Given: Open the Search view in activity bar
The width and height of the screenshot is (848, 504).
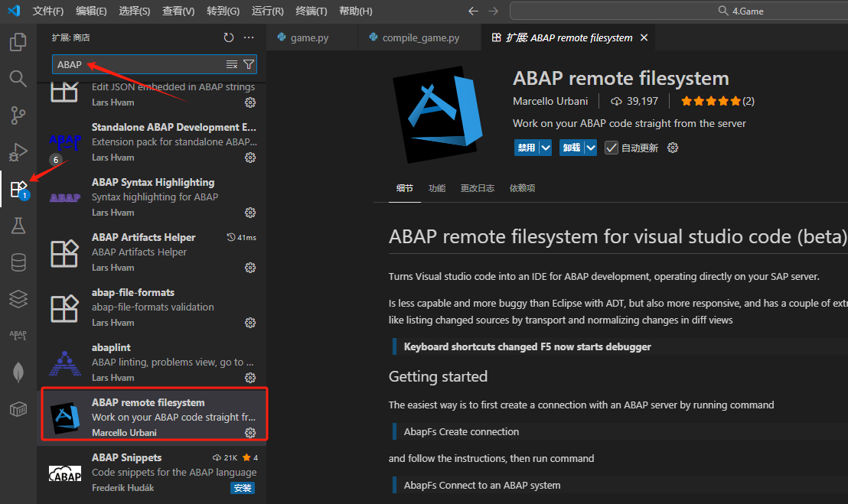Looking at the screenshot, I should click(x=18, y=78).
